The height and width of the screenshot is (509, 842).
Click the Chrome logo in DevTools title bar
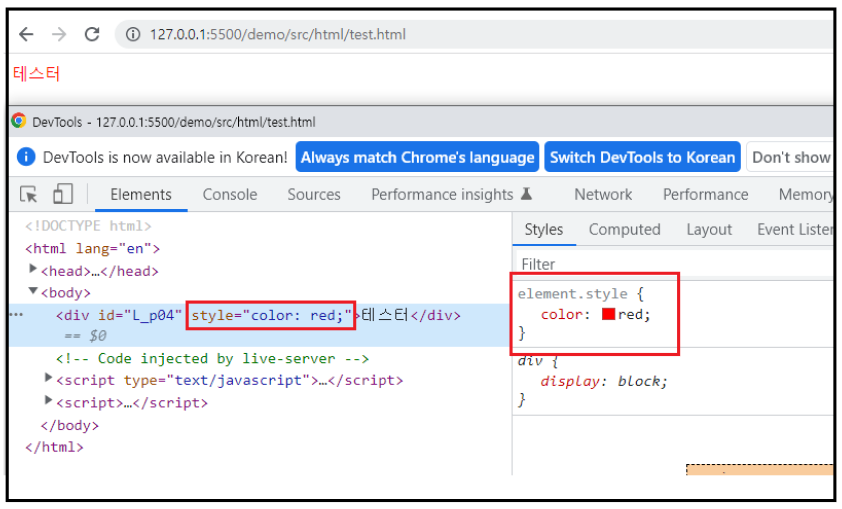click(x=19, y=121)
